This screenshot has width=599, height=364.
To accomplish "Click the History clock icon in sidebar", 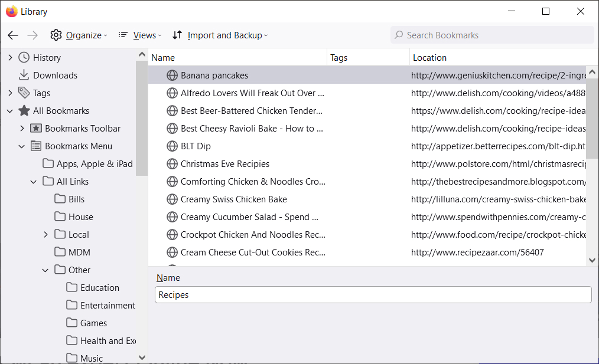I will point(24,58).
